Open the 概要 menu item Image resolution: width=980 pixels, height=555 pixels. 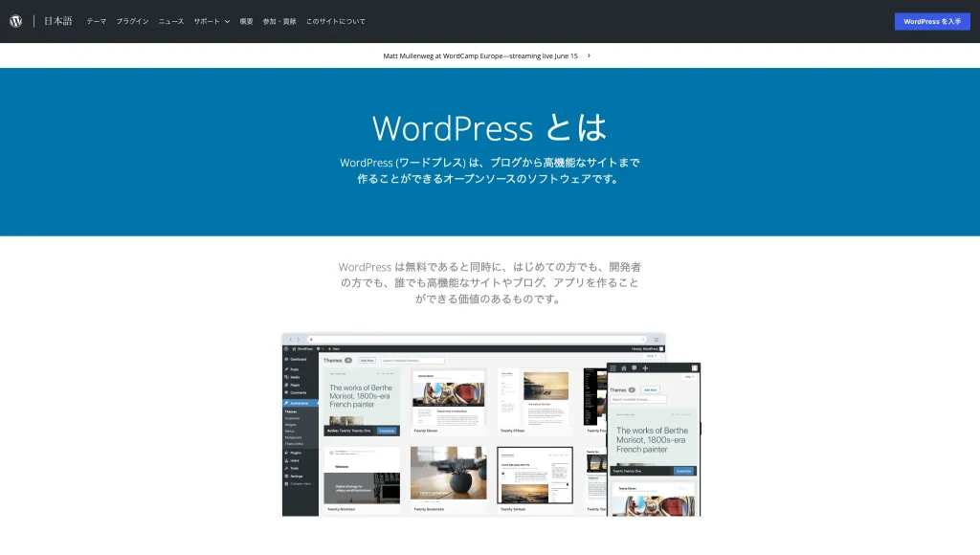click(x=246, y=21)
